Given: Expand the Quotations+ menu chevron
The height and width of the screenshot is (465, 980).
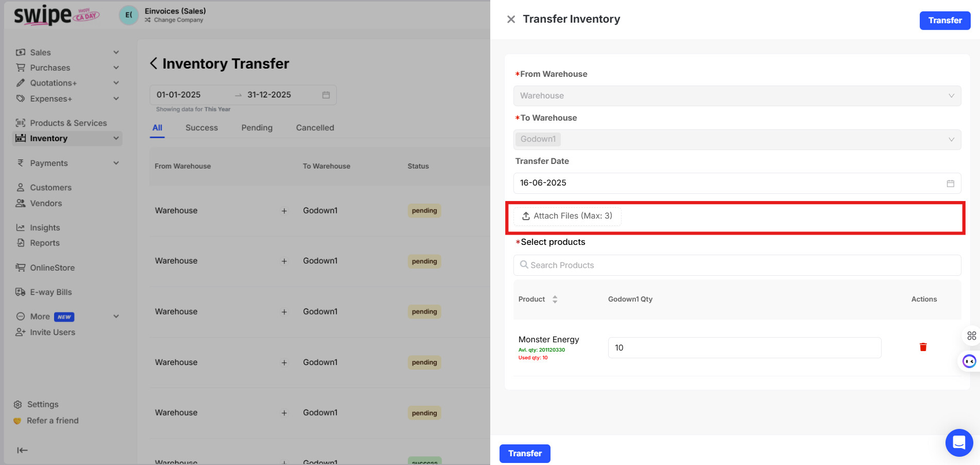Looking at the screenshot, I should pos(116,82).
